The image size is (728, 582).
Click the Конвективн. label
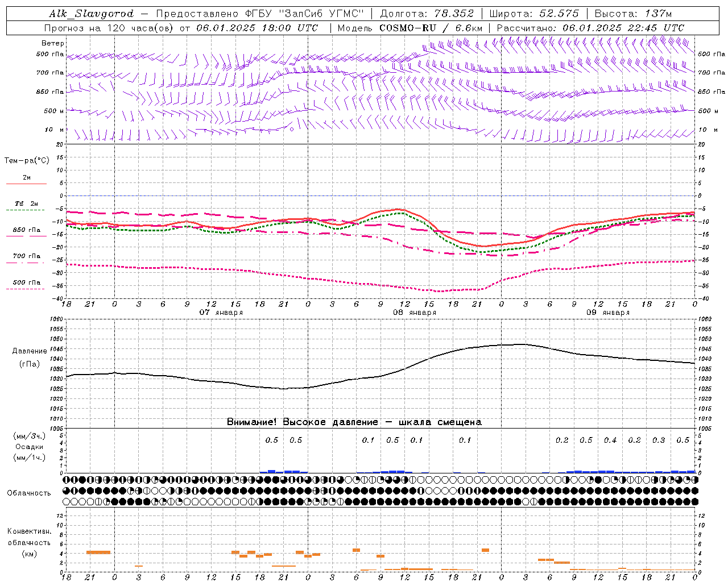(x=30, y=531)
